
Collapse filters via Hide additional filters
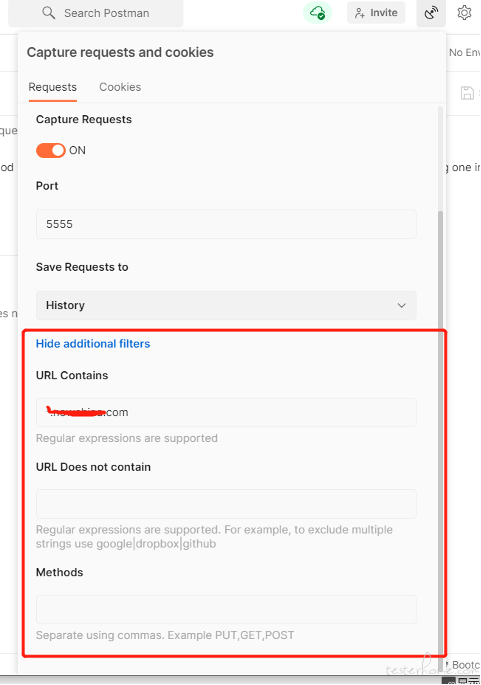click(93, 344)
